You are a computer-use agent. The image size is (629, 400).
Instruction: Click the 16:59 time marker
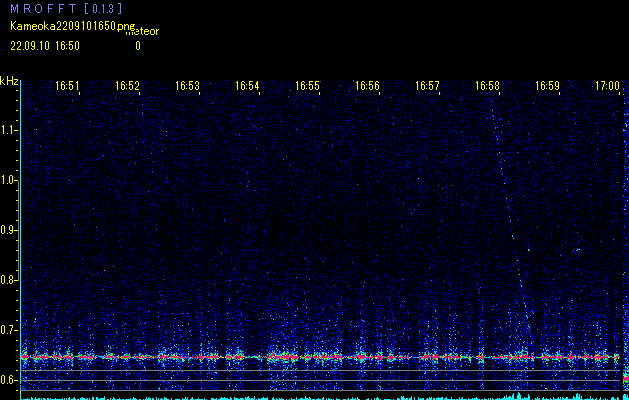(547, 86)
